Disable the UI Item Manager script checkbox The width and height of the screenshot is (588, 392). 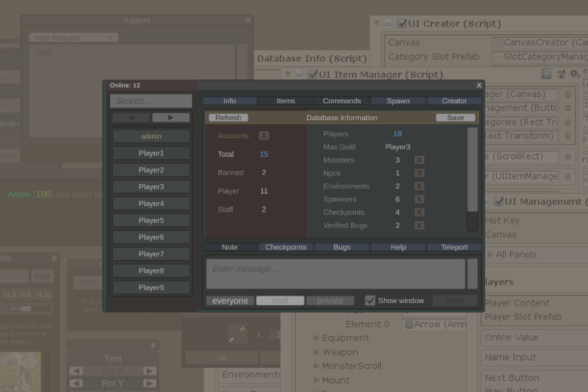313,74
